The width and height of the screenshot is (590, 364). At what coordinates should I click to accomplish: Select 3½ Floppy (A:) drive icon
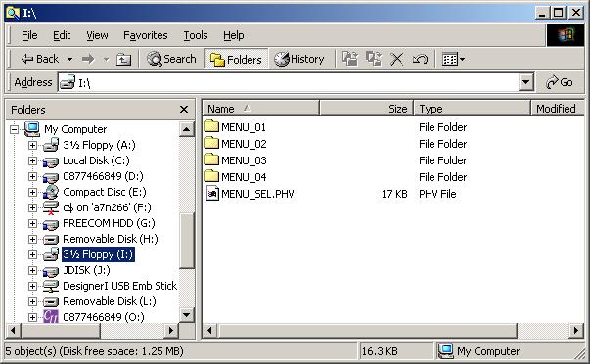pyautogui.click(x=51, y=145)
